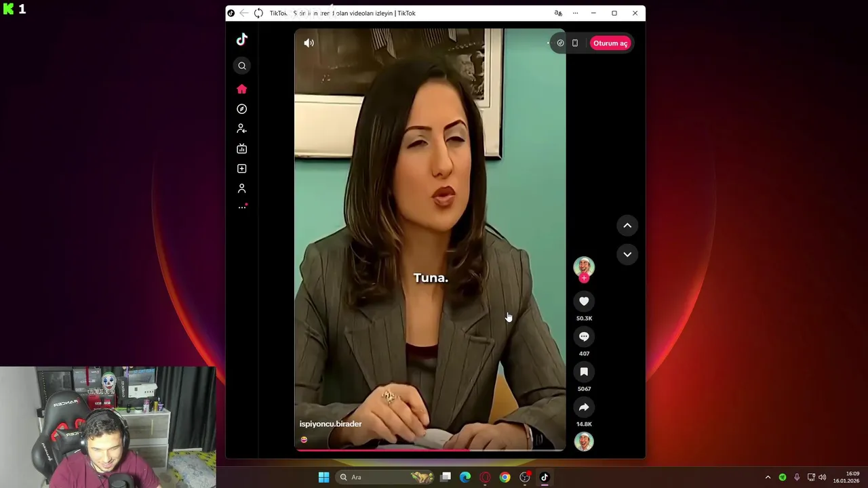Like the video with heart icon
Screen dimensions: 868x488
584,301
